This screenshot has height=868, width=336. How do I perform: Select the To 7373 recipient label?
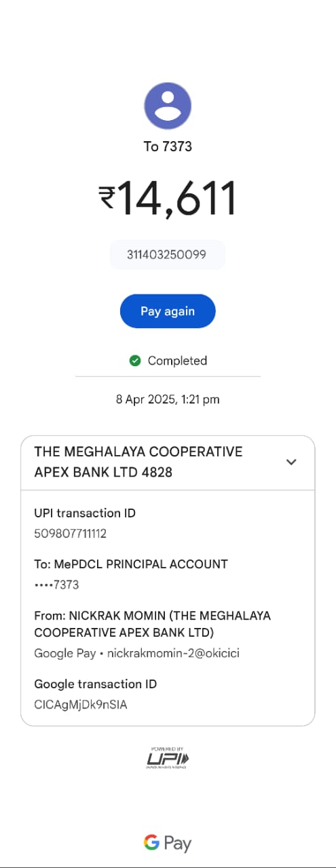pos(168,146)
